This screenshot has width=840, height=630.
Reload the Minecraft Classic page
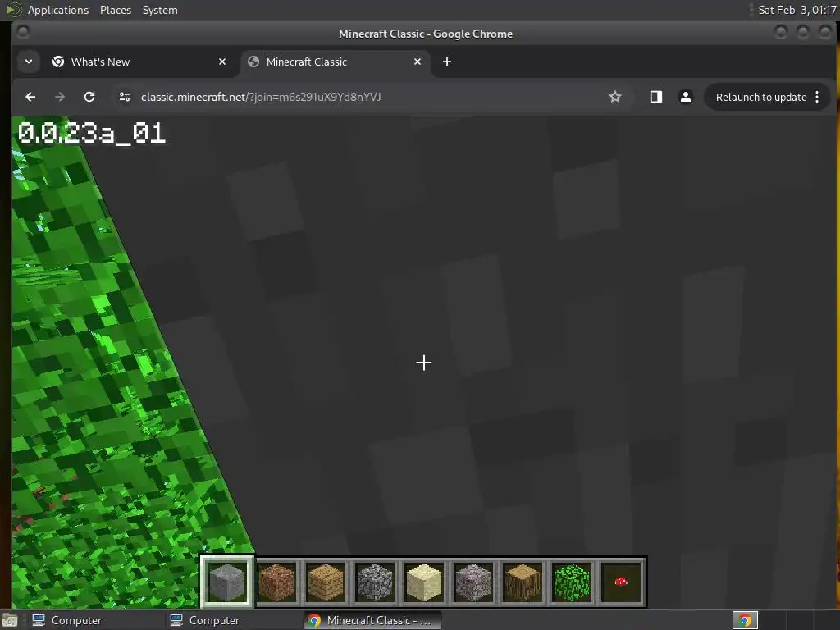89,97
